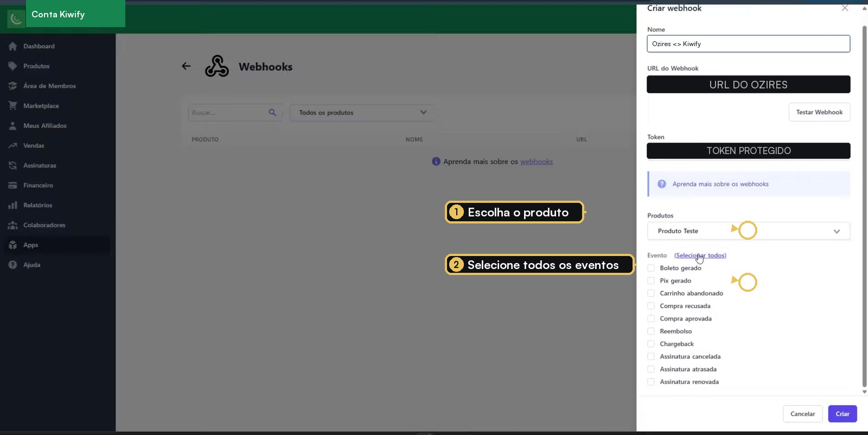Viewport: 868px width, 435px height.
Task: Click the Assinaturas refresh icon
Action: pos(12,165)
